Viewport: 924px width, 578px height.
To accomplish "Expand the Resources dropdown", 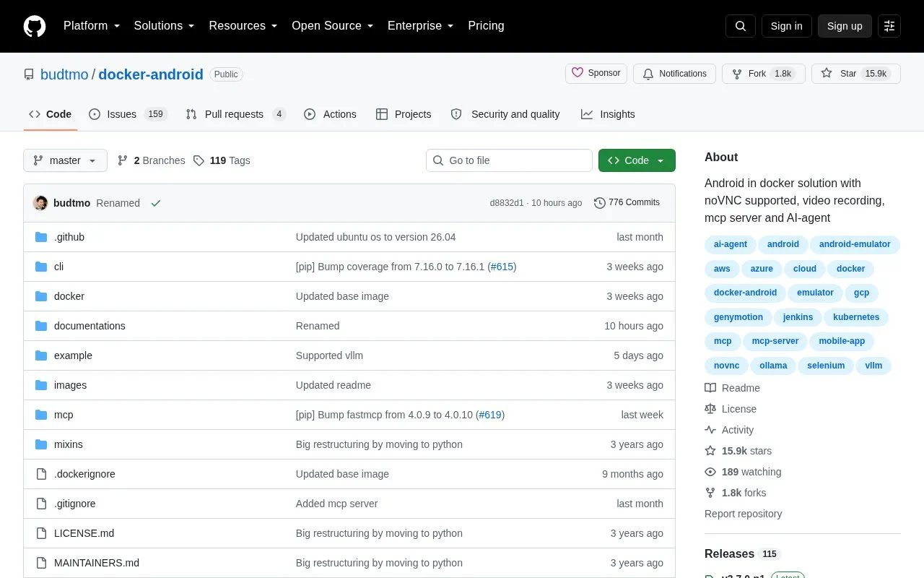I will 243,26.
